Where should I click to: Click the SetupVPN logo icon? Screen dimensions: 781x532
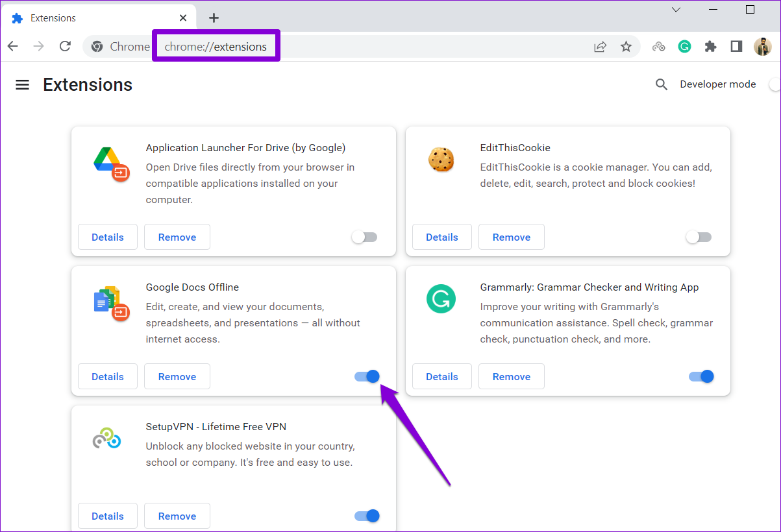click(106, 439)
